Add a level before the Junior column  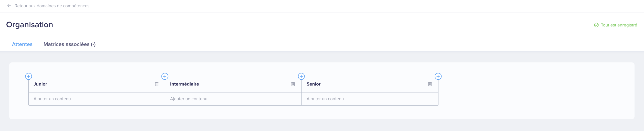(x=29, y=76)
